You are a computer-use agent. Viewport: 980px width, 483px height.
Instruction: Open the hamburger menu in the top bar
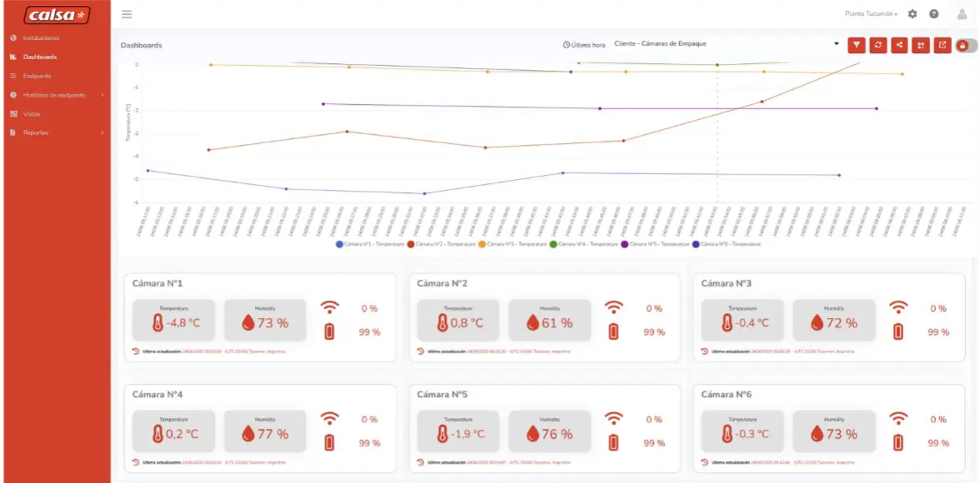point(127,14)
